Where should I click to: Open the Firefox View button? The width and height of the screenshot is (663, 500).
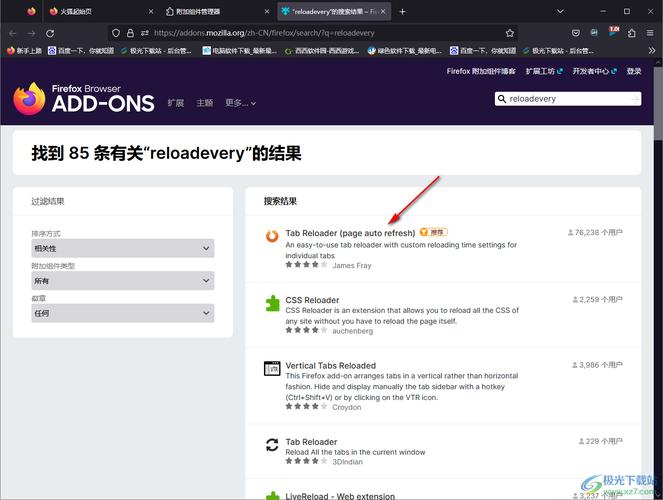tap(31, 11)
